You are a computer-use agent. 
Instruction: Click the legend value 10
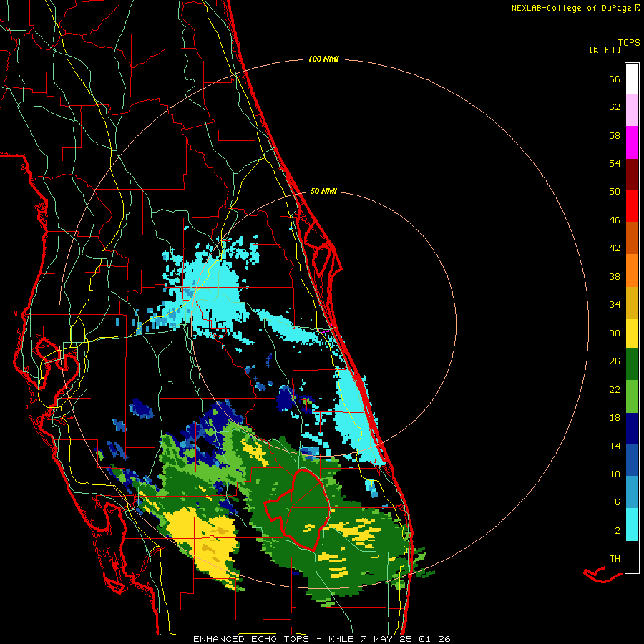click(x=615, y=474)
